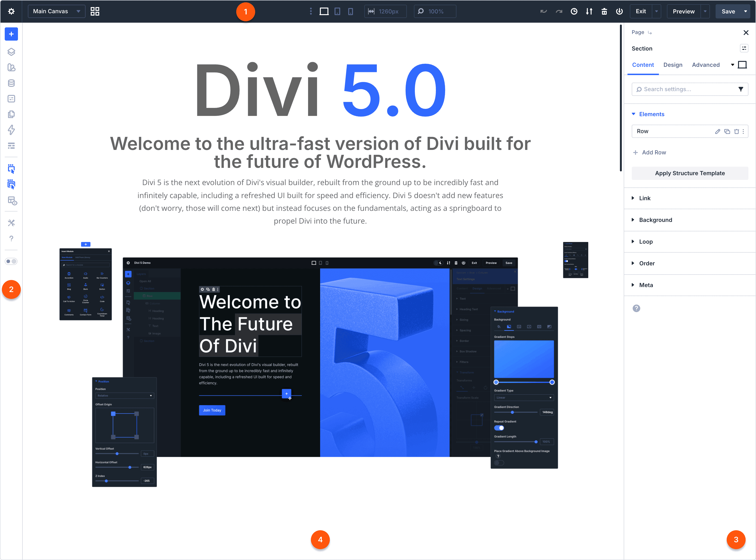This screenshot has width=756, height=560.
Task: Expand the Order group
Action: (690, 263)
